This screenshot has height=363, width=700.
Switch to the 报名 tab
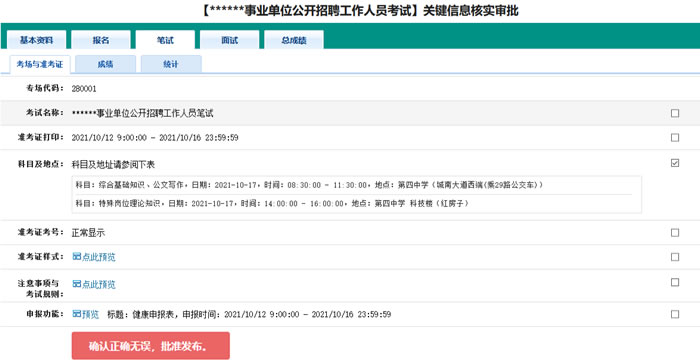101,40
